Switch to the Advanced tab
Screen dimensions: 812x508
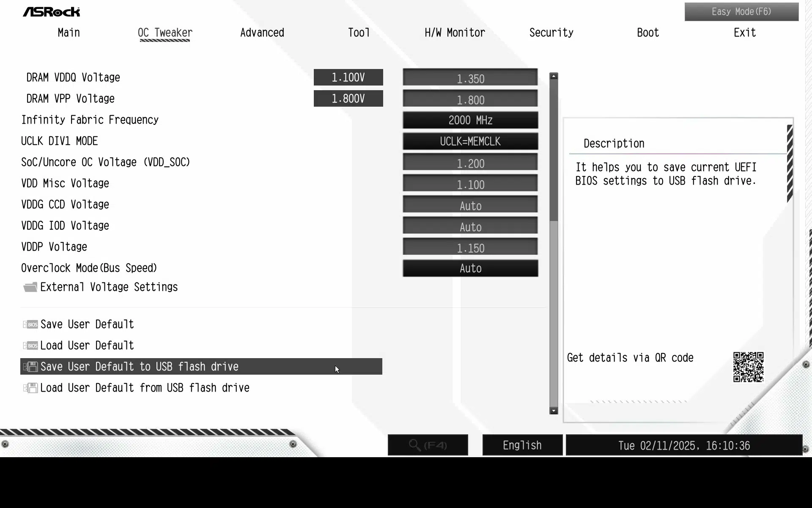click(x=262, y=33)
